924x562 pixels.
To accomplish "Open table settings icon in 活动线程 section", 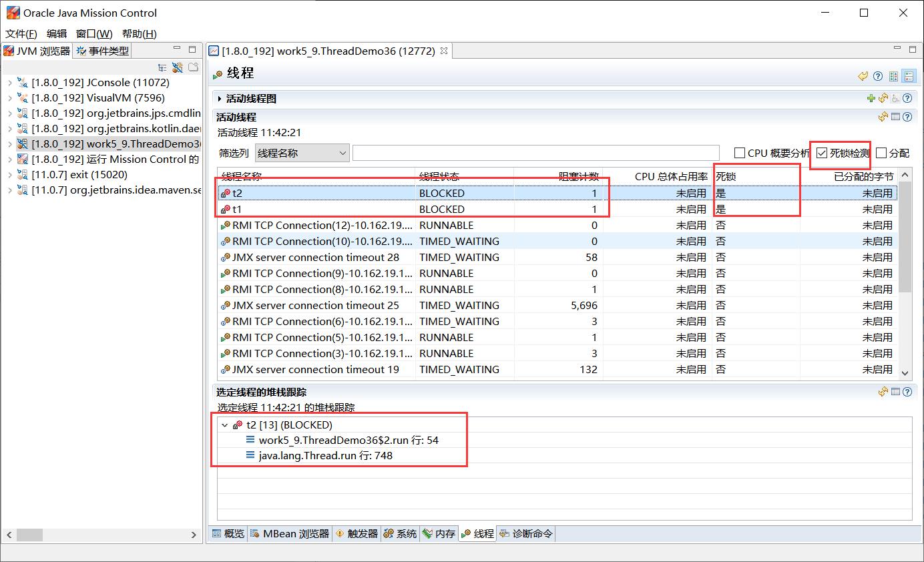I will [x=895, y=117].
